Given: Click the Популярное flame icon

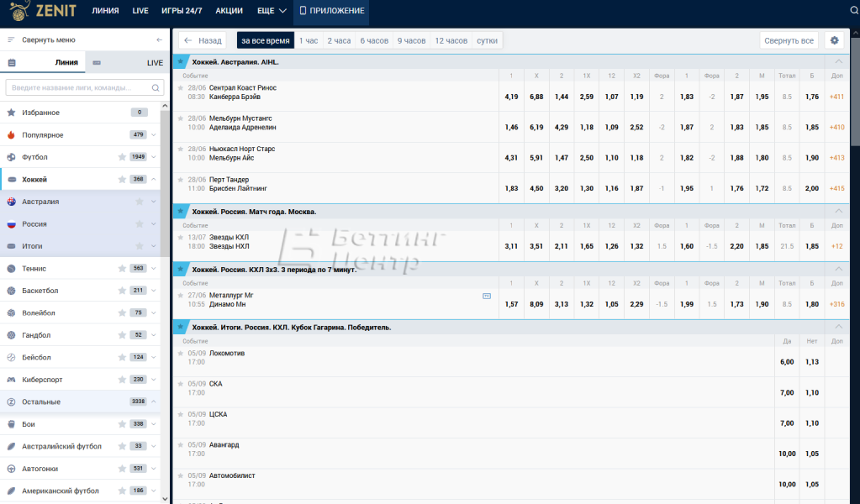Looking at the screenshot, I should coord(11,134).
